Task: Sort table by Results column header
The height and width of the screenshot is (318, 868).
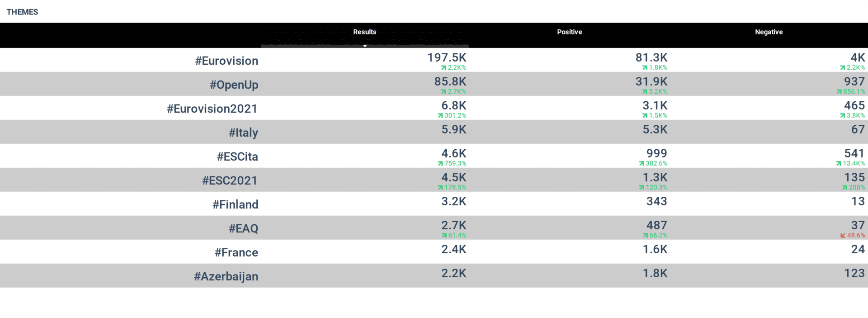Action: click(x=364, y=32)
